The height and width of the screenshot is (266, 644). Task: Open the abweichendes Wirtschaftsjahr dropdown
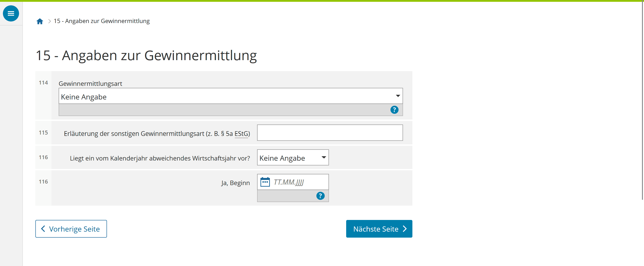tap(292, 158)
